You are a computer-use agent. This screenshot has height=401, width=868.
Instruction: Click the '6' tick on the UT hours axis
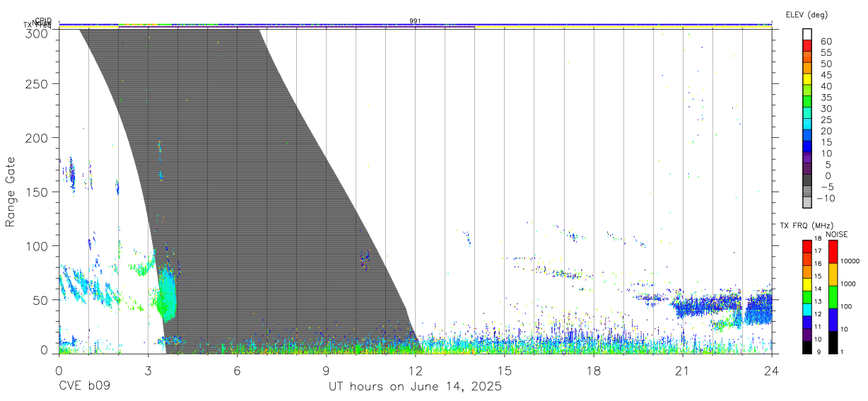click(x=237, y=370)
